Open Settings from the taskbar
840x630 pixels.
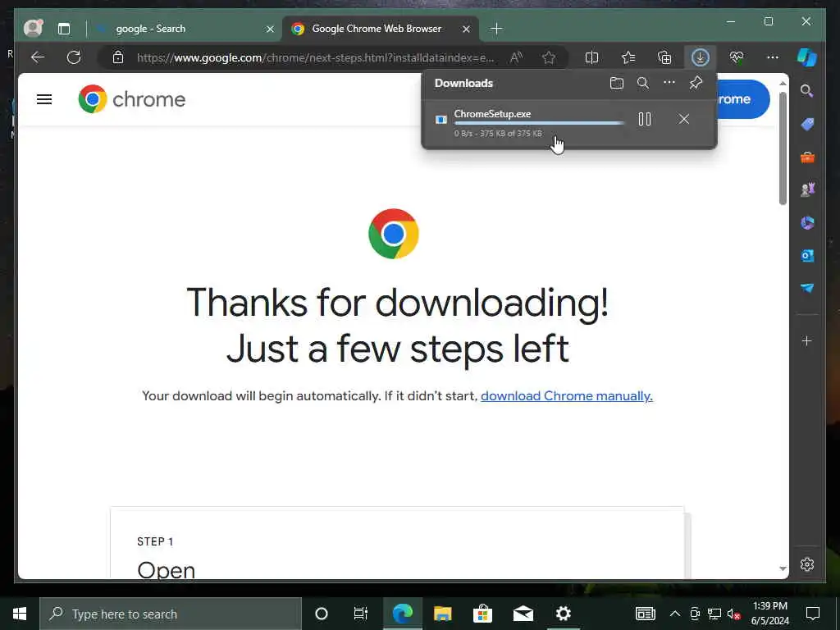563,614
